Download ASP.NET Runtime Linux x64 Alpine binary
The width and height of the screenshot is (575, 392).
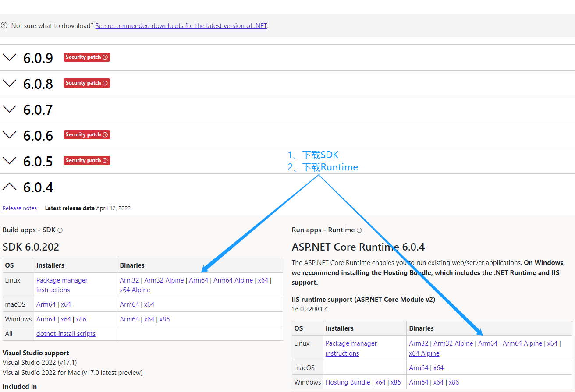pos(424,353)
